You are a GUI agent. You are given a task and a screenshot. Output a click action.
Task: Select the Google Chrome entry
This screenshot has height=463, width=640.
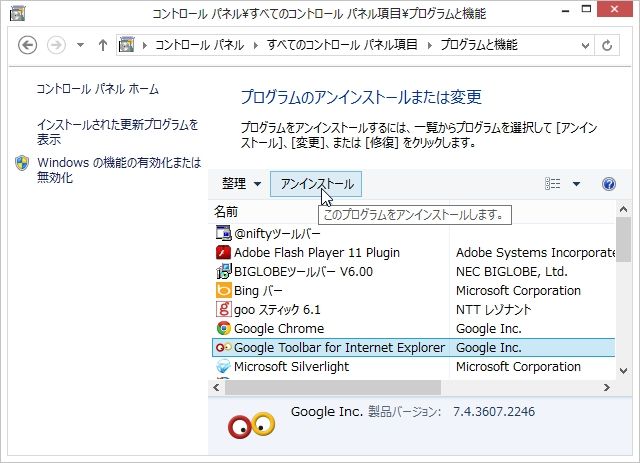point(279,329)
